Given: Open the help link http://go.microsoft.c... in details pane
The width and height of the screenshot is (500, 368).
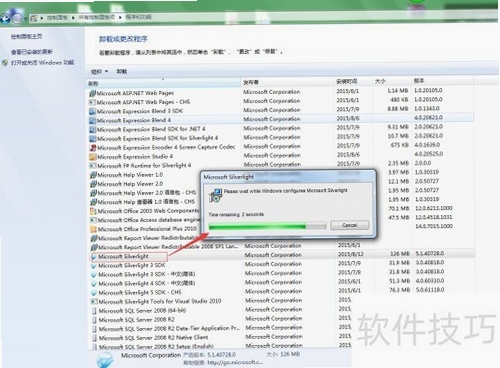Looking at the screenshot, I should 235,363.
